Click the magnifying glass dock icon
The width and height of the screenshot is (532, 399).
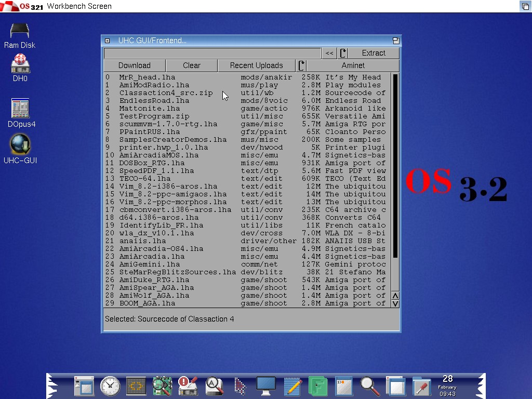point(369,386)
